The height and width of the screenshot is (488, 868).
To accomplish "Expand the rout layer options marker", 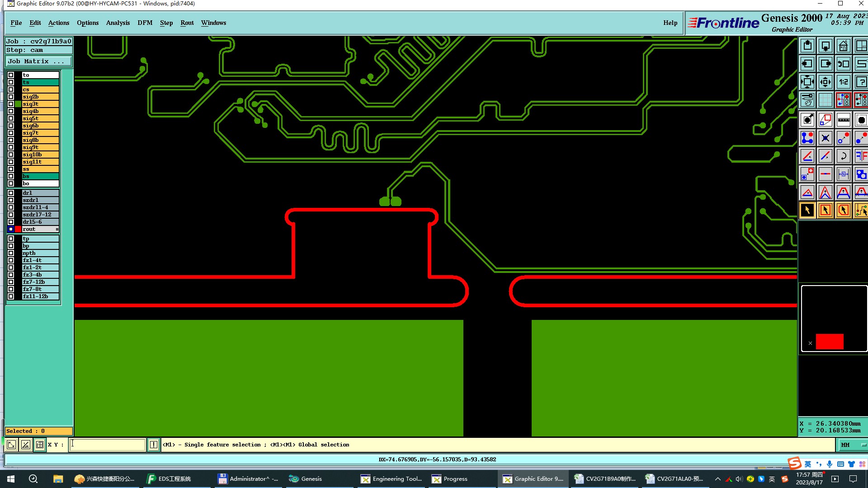I will 57,230.
